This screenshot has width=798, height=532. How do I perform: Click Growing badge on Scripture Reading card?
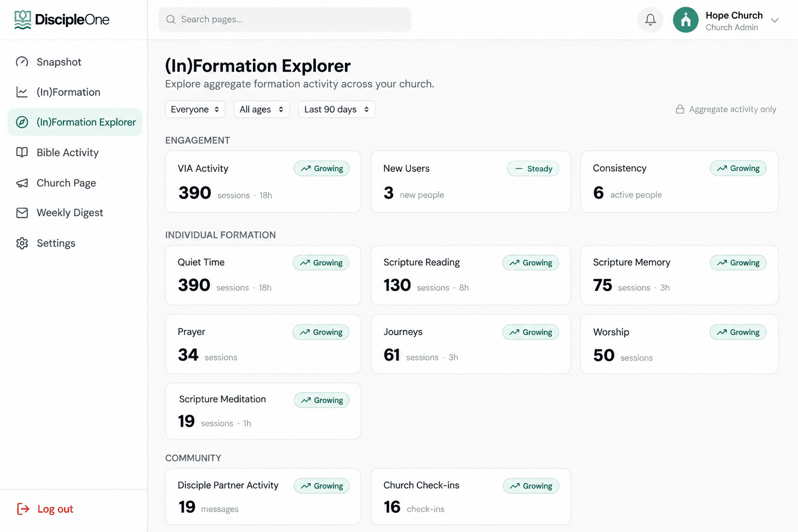point(531,263)
